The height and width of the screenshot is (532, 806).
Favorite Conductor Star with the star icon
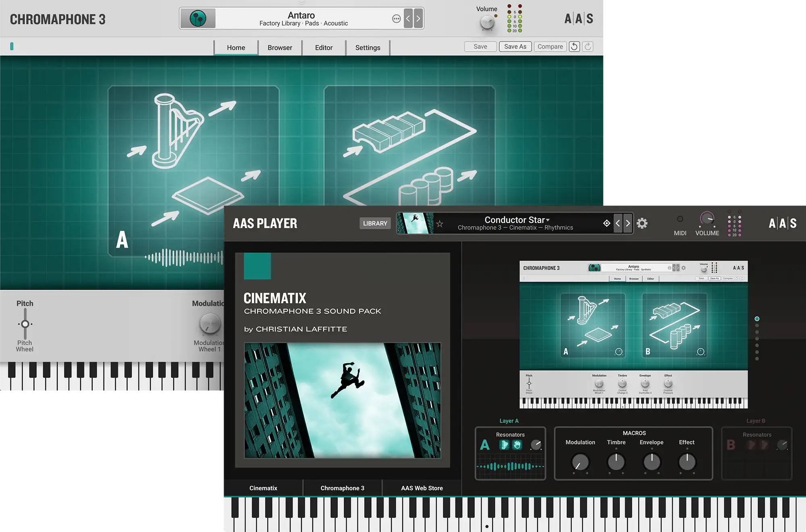[x=440, y=224]
